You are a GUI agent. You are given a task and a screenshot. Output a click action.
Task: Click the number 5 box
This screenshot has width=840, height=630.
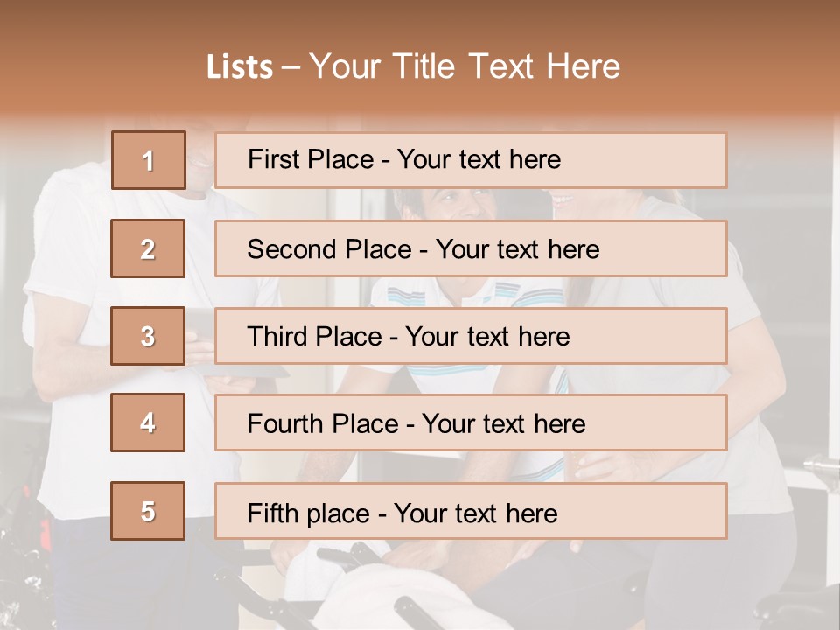coord(148,511)
